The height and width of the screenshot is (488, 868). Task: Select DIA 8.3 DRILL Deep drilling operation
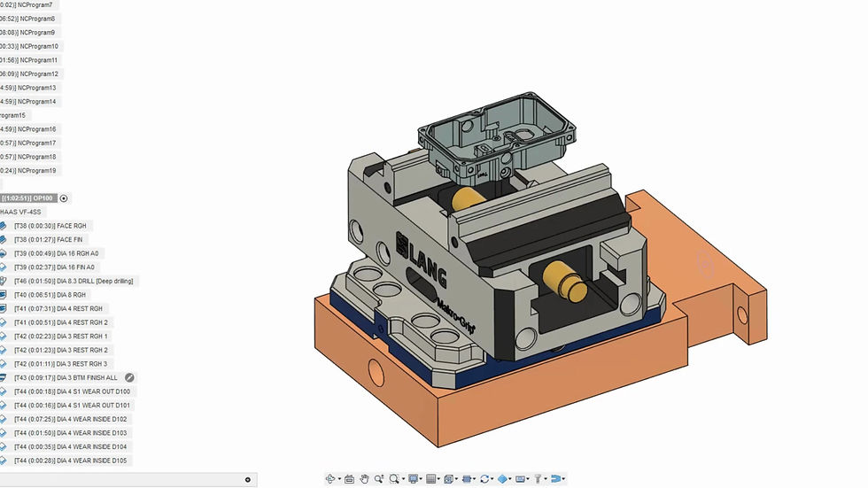[74, 281]
